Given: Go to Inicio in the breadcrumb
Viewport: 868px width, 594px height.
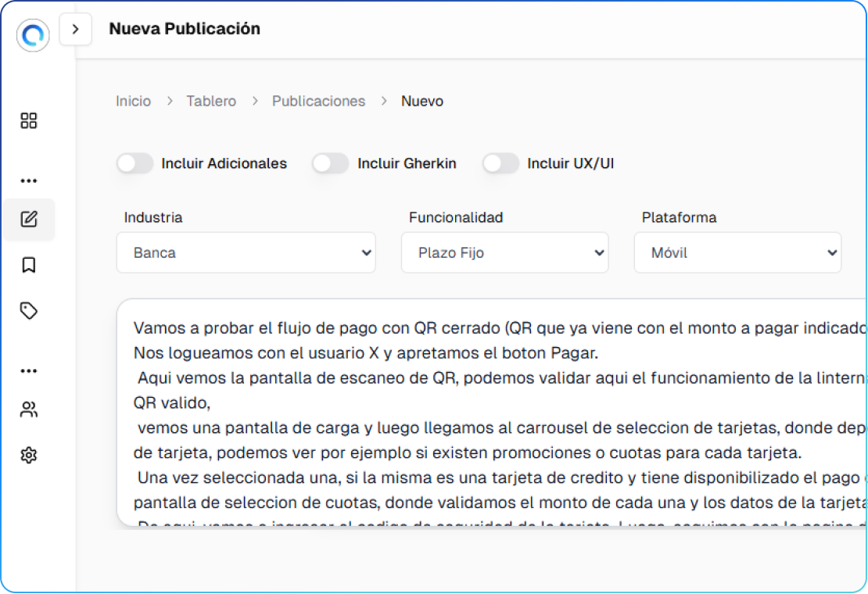Looking at the screenshot, I should click(x=133, y=101).
